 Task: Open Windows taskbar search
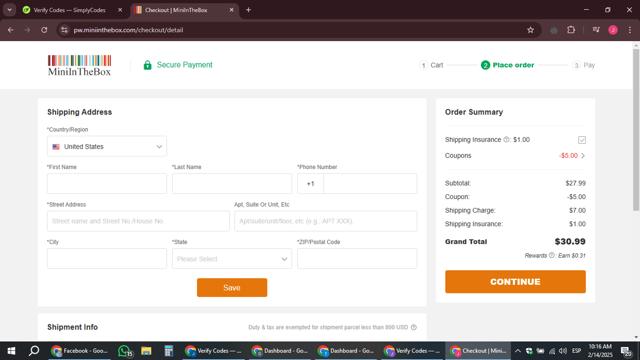pyautogui.click(x=34, y=351)
